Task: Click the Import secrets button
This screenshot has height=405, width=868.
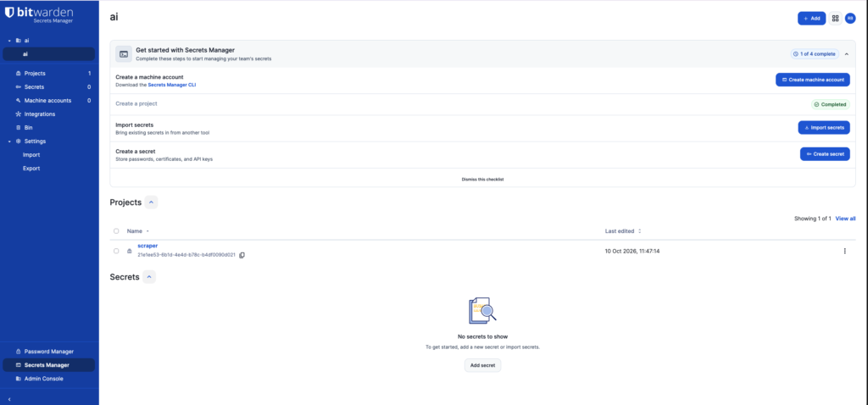Action: [824, 128]
